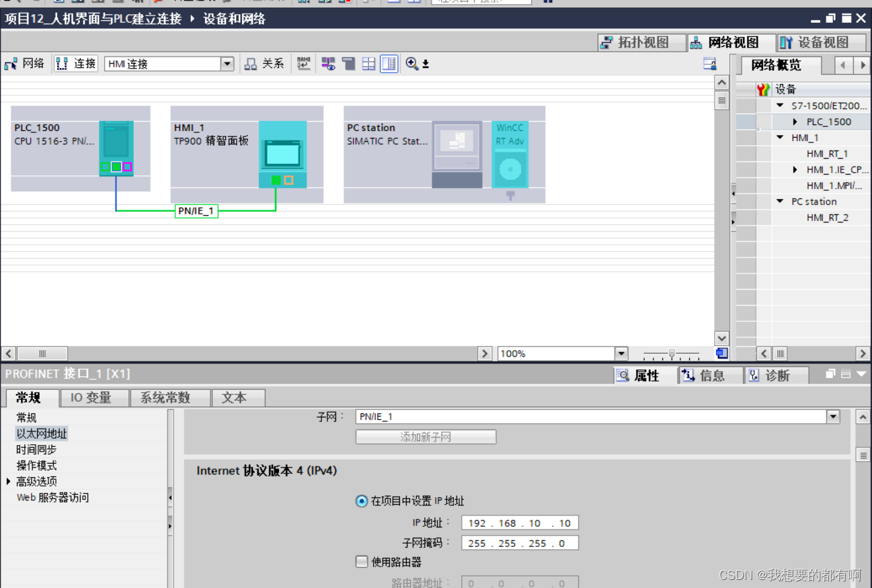Open the 100% zoom level dropdown
872x588 pixels.
(621, 353)
